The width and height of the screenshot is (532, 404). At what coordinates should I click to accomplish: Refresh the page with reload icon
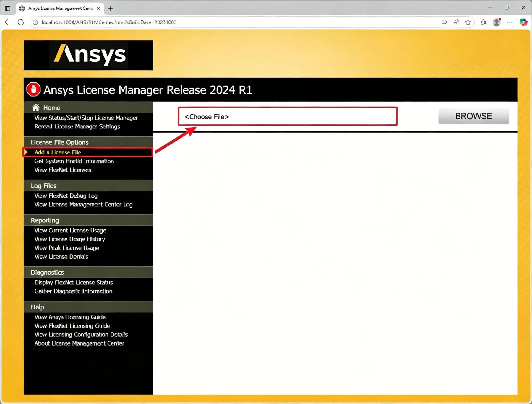(x=21, y=22)
